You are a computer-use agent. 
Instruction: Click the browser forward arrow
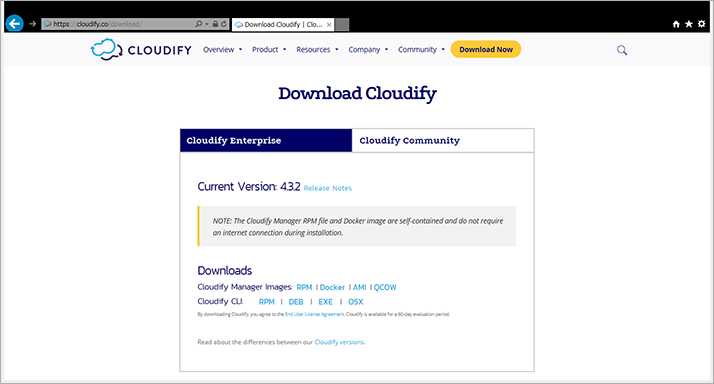(x=32, y=24)
